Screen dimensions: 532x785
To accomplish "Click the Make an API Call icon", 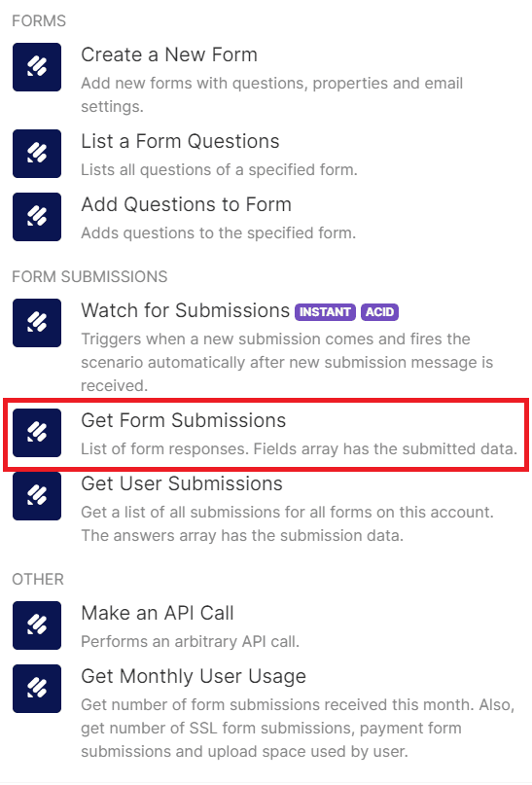I will click(x=37, y=625).
